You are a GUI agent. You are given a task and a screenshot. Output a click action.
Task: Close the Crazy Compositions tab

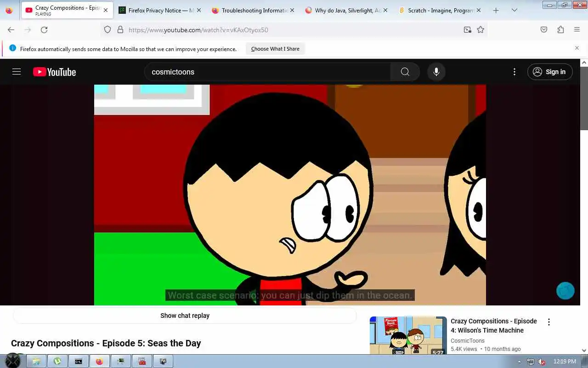(x=105, y=10)
